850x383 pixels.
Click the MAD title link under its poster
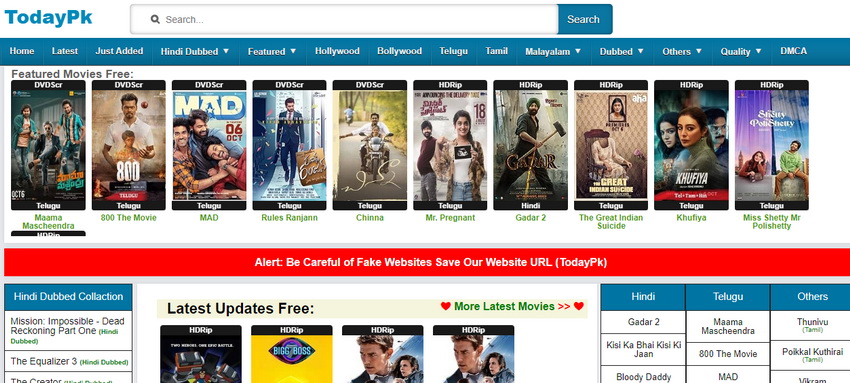pyautogui.click(x=209, y=218)
